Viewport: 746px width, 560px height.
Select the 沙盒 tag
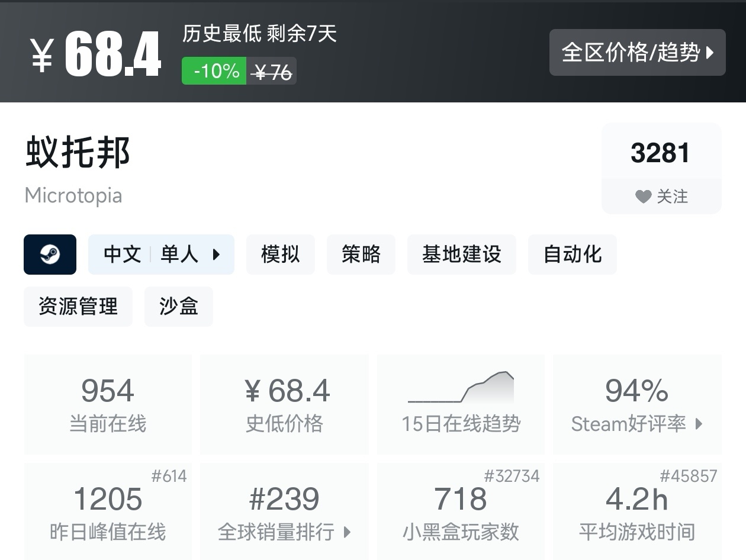click(178, 307)
